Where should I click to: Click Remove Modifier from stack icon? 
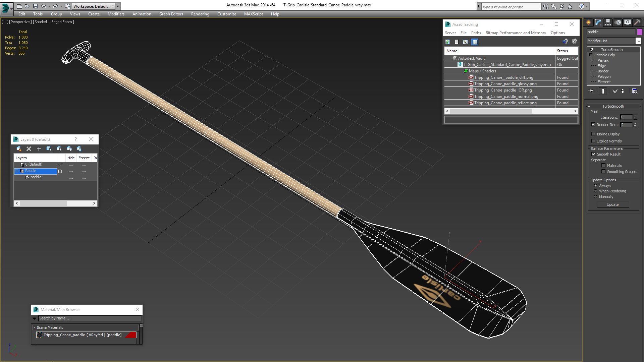pos(623,91)
